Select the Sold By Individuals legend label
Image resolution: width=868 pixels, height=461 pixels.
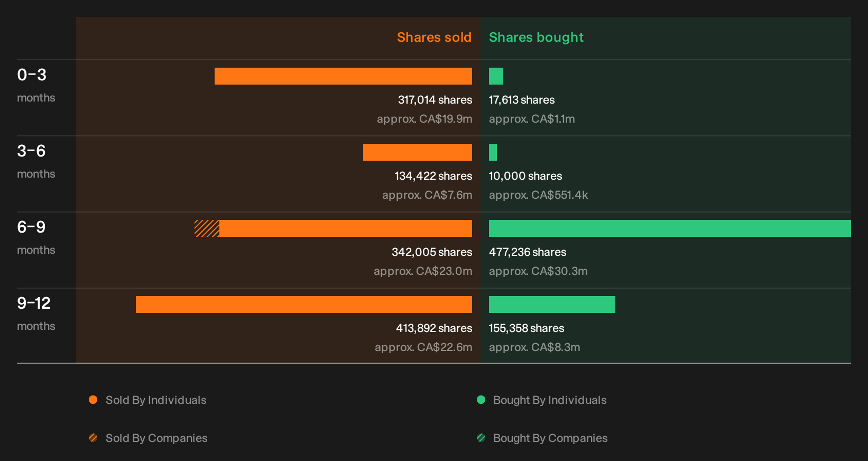[156, 400]
